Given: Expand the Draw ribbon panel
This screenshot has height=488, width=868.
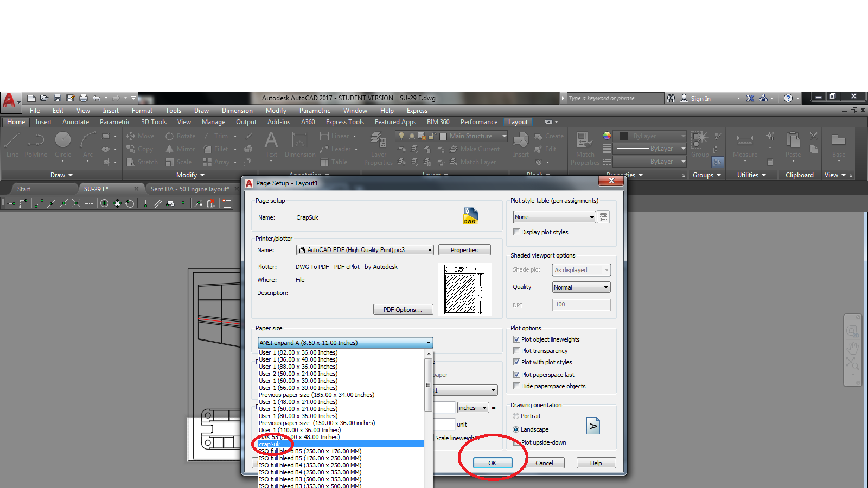Looking at the screenshot, I should [x=61, y=175].
